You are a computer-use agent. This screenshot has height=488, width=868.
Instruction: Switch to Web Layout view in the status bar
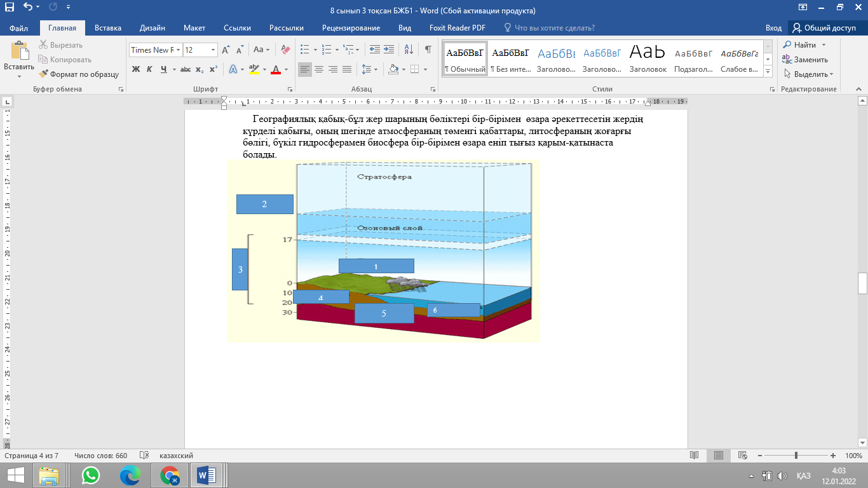click(x=742, y=456)
